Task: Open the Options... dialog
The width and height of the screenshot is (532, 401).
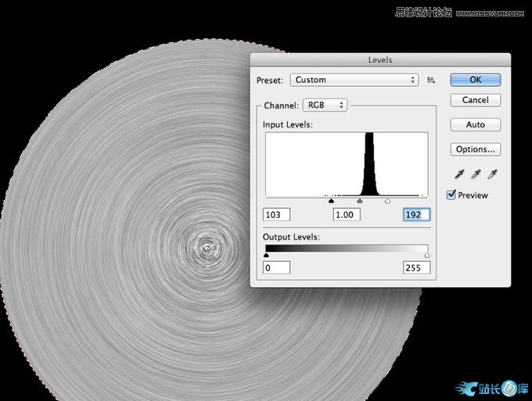Action: pyautogui.click(x=475, y=149)
